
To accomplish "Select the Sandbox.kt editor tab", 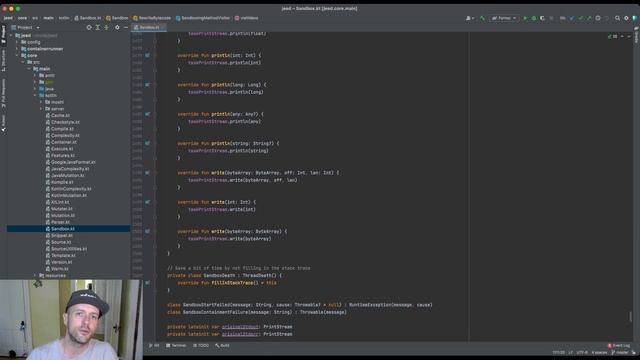I will [x=149, y=27].
